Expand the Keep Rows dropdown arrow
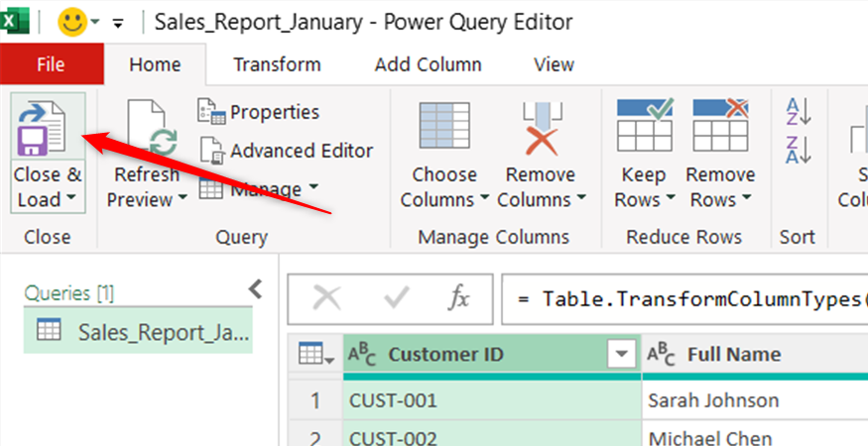Viewport: 868px width, 446px height. click(x=671, y=199)
